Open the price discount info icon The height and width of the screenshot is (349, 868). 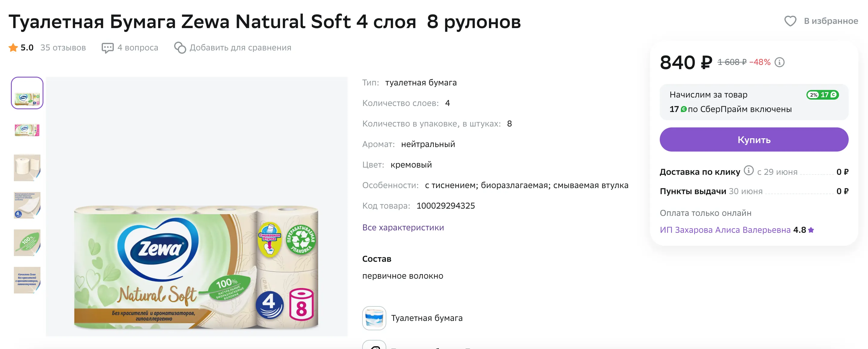(779, 62)
